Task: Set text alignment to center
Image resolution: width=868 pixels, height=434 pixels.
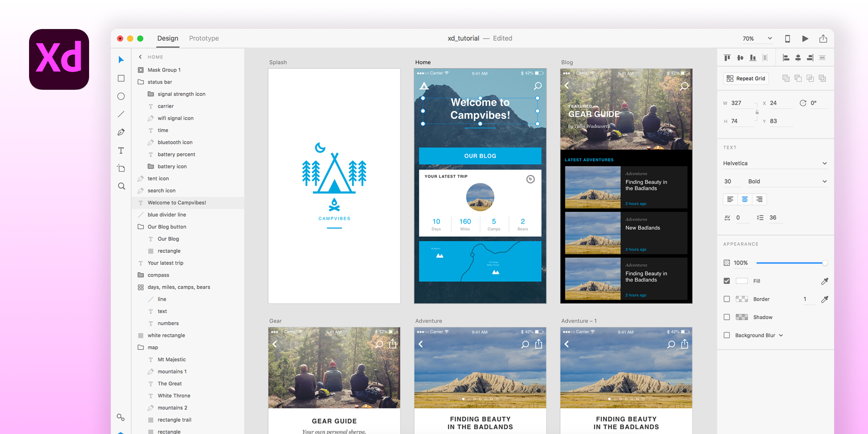Action: (745, 199)
